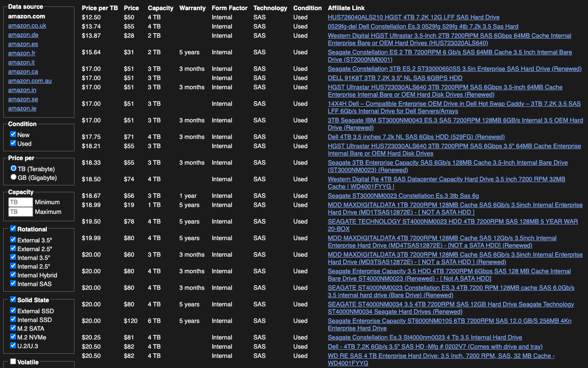Select amazon.com.au data source

tap(30, 81)
